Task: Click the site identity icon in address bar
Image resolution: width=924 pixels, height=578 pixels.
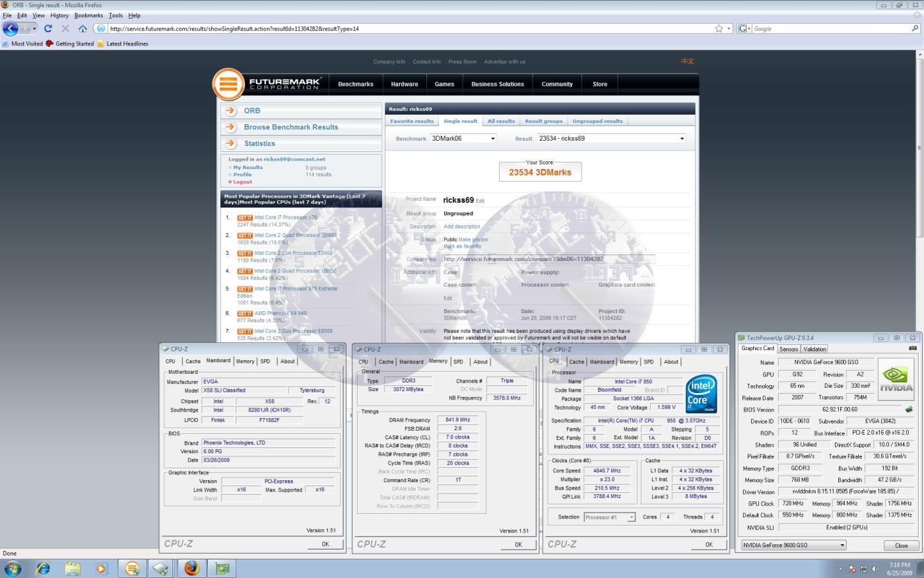Action: coord(101,28)
